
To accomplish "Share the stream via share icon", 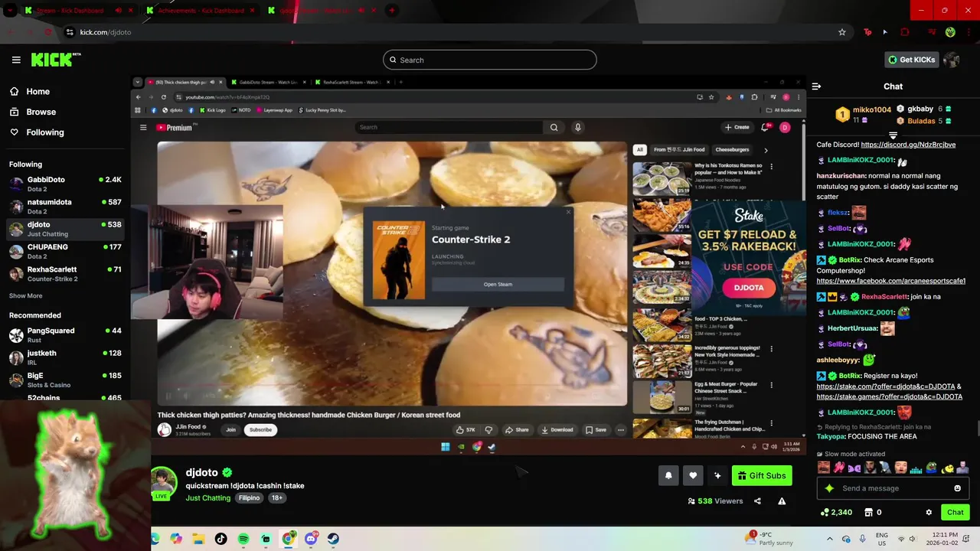I will point(757,501).
